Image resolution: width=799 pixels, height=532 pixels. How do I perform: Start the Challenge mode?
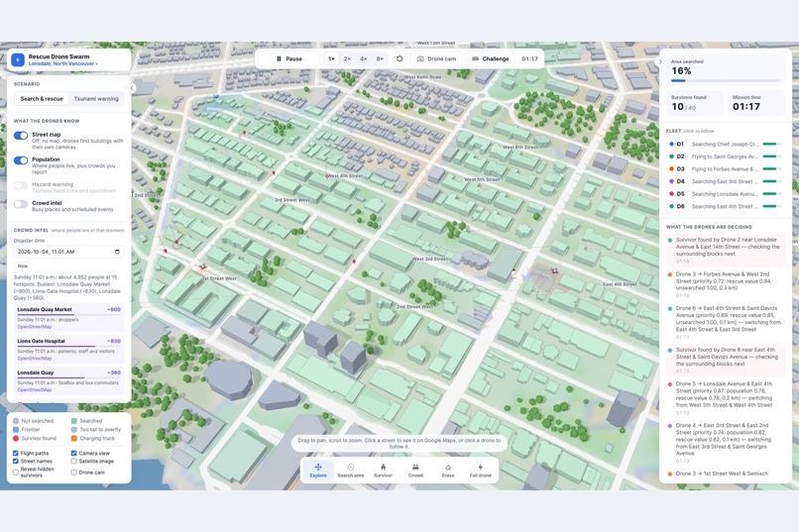coord(490,58)
